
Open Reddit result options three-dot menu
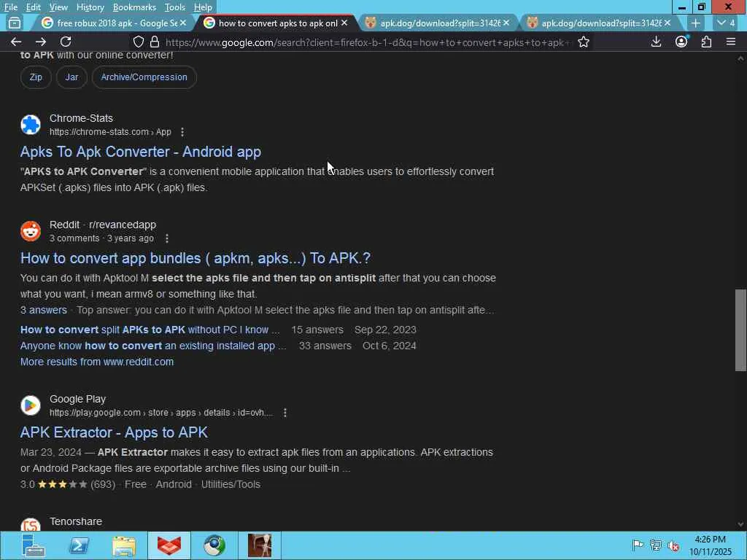click(x=167, y=238)
